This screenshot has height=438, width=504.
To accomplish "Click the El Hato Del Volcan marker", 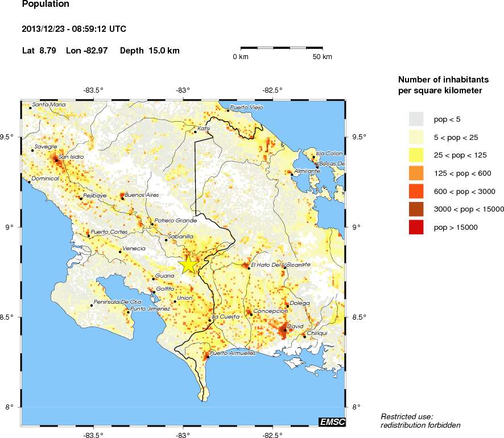I will click(249, 268).
